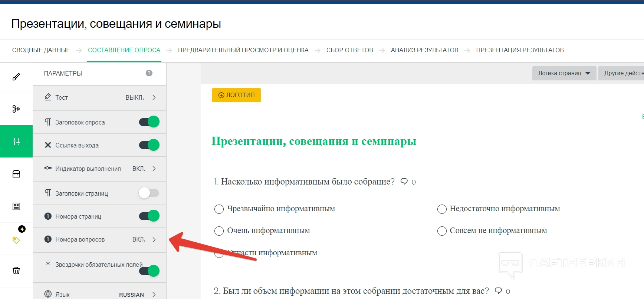Open the layout grid sidebar icon
644x299 pixels.
pyautogui.click(x=16, y=206)
